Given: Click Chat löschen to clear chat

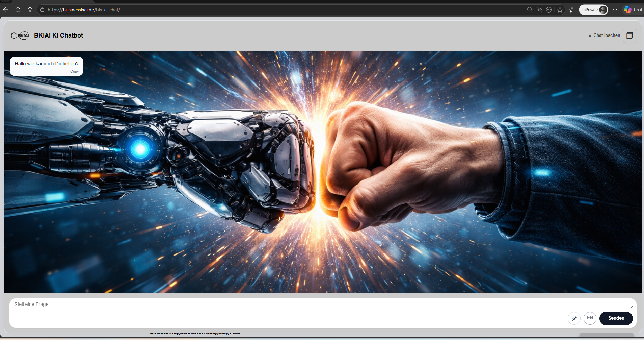Looking at the screenshot, I should click(x=604, y=35).
